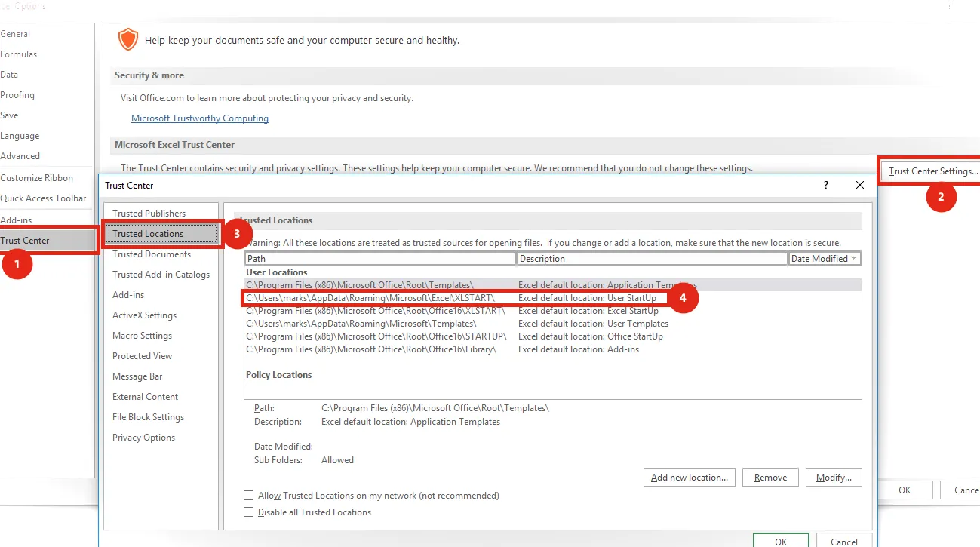Click OK in Trust Center dialog
Image resolution: width=980 pixels, height=547 pixels.
tap(781, 541)
